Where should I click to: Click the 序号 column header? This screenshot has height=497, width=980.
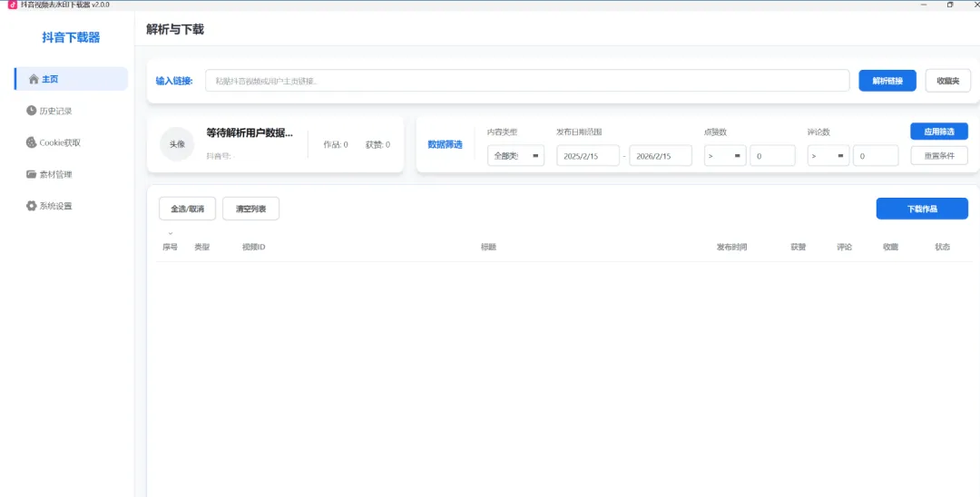point(170,248)
